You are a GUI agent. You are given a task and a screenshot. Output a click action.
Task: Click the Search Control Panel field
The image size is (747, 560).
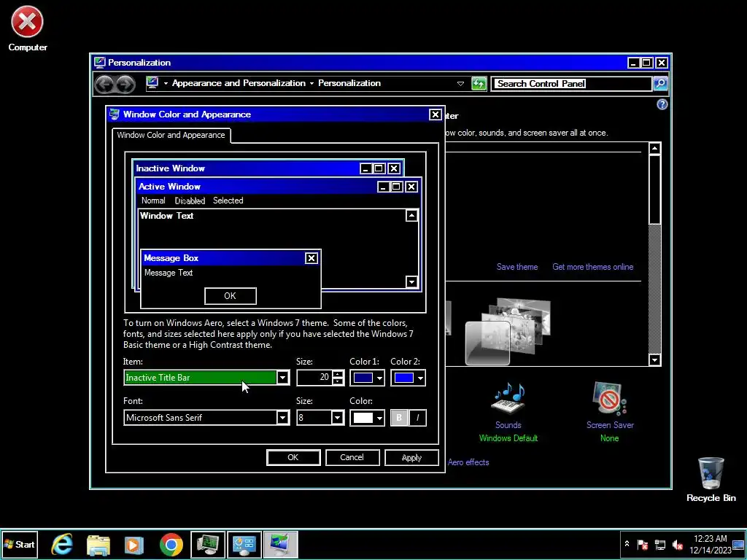(x=571, y=84)
